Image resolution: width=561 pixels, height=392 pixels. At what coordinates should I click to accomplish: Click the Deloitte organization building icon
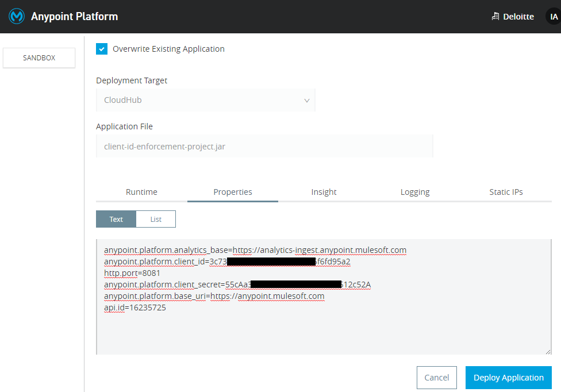click(495, 17)
